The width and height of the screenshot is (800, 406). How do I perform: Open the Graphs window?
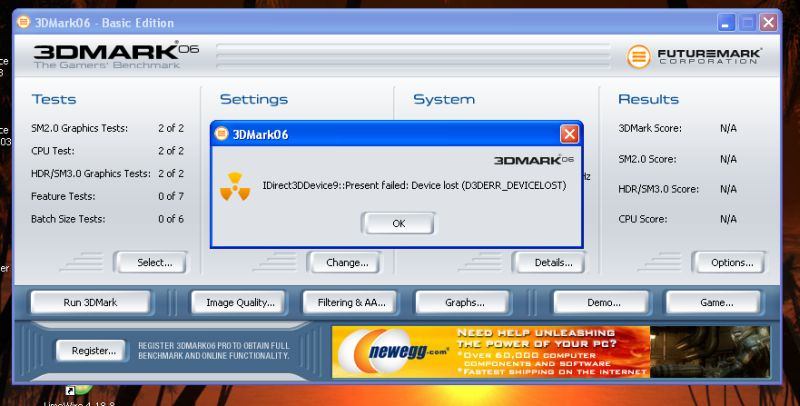click(x=463, y=302)
